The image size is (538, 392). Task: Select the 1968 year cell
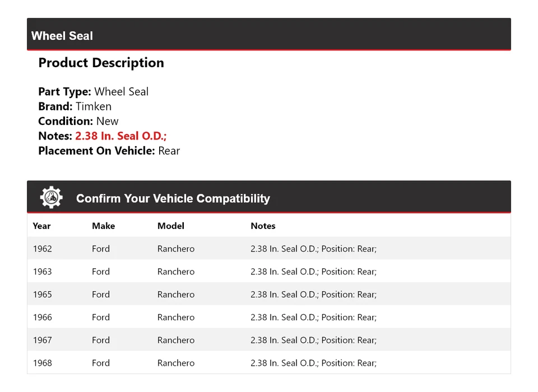(43, 363)
